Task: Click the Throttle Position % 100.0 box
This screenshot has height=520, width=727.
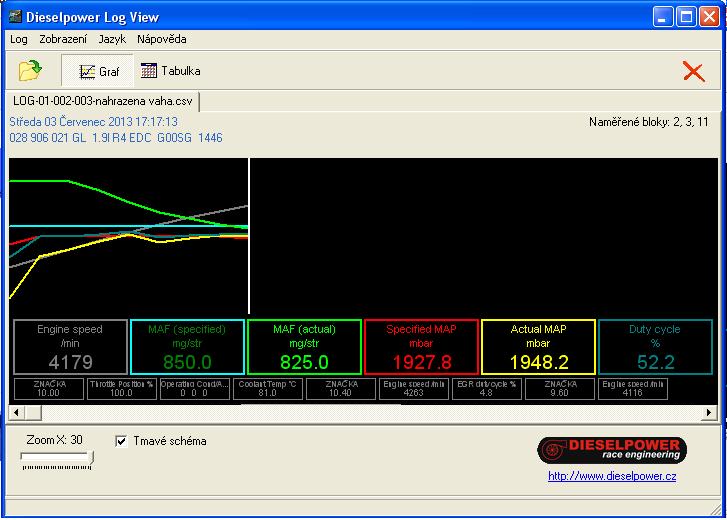Action: (x=121, y=389)
